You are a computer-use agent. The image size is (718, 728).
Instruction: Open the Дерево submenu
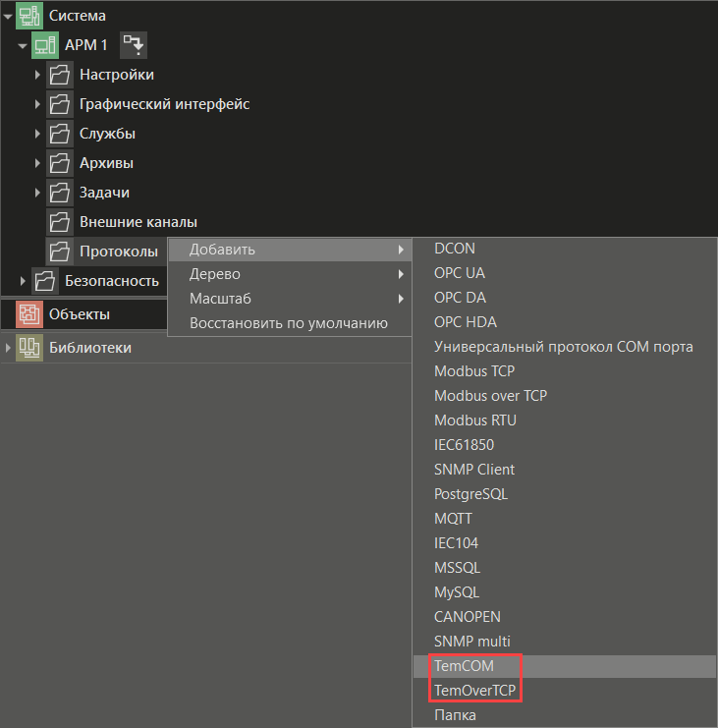click(x=214, y=274)
